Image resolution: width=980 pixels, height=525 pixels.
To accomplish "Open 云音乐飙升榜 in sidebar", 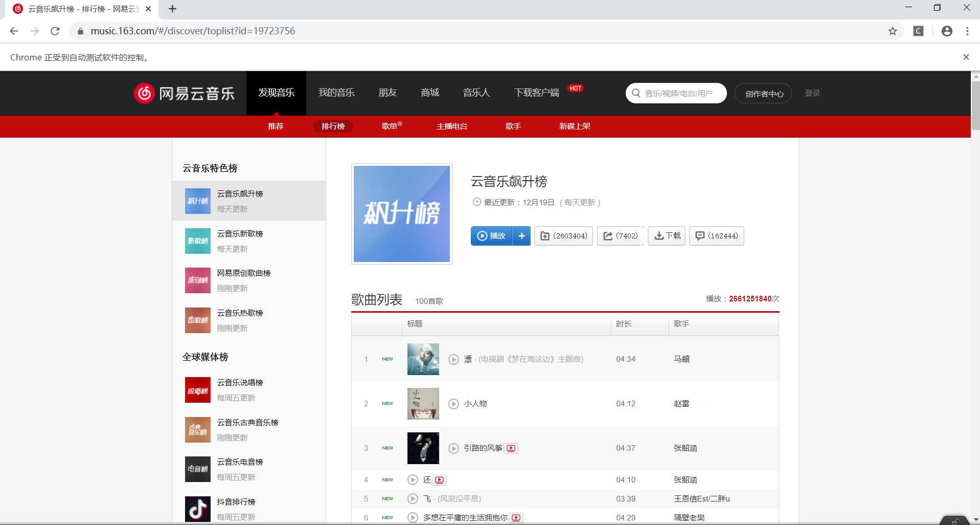I will (x=249, y=201).
